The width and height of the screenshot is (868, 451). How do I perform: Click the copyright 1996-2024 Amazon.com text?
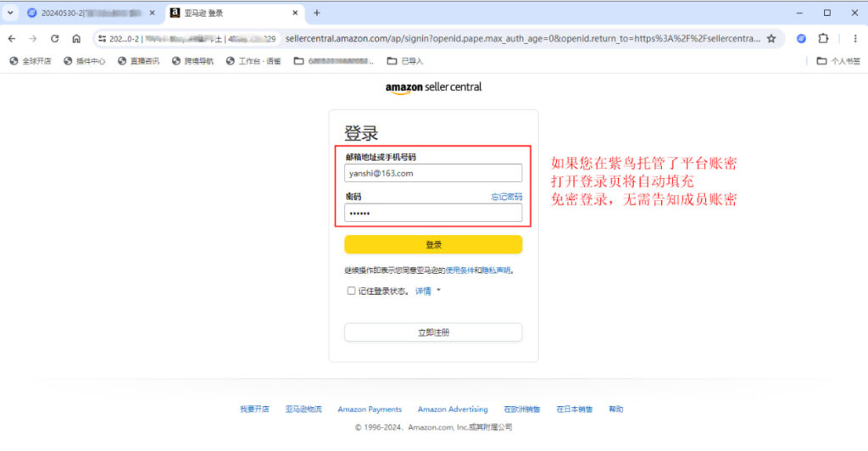[x=433, y=427]
